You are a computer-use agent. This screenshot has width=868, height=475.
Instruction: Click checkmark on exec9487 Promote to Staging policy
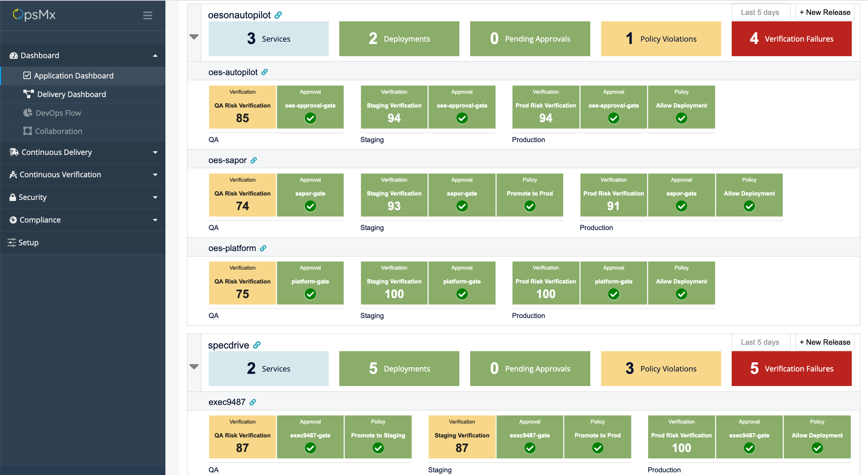click(378, 448)
